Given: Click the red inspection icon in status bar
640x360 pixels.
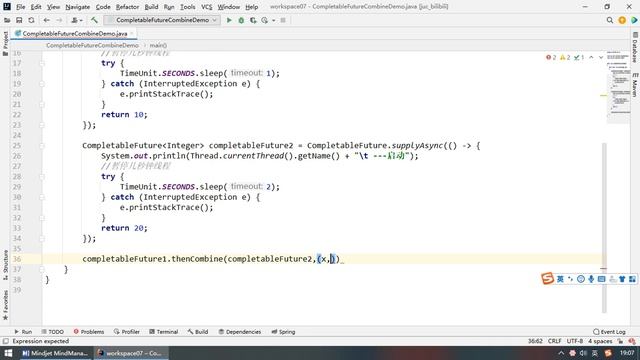Looking at the screenshot, I should click(x=632, y=341).
